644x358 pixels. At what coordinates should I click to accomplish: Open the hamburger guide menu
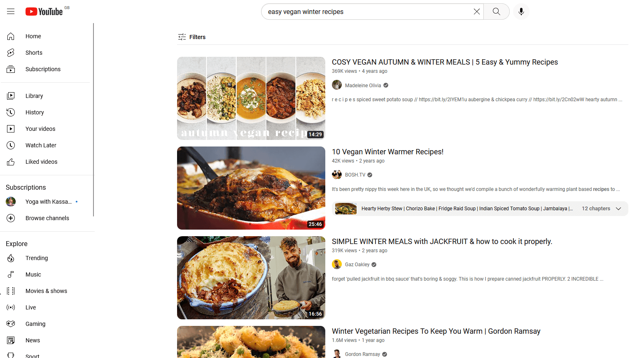11,12
